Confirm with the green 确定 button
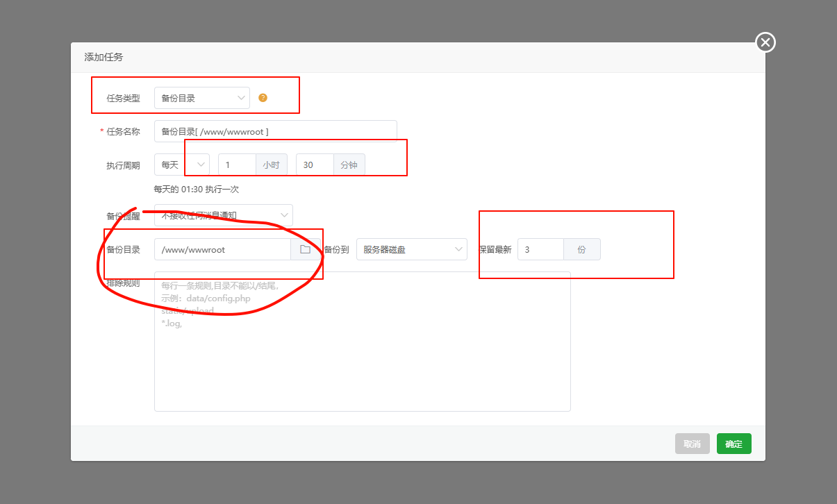The height and width of the screenshot is (504, 837). 734,444
